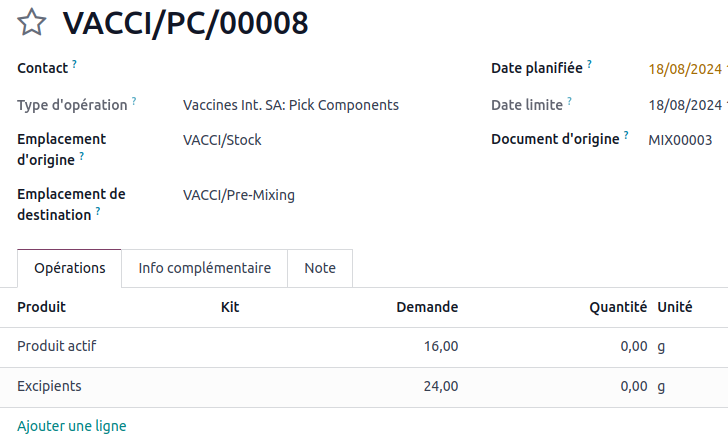The width and height of the screenshot is (728, 442).
Task: Click Emplacement de destination help icon
Action: coord(99,211)
